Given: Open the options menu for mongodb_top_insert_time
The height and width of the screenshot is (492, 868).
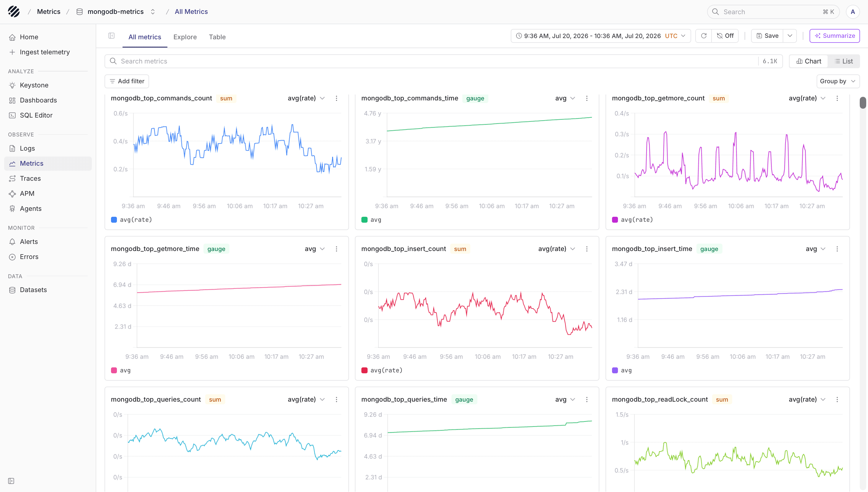Looking at the screenshot, I should coord(837,249).
